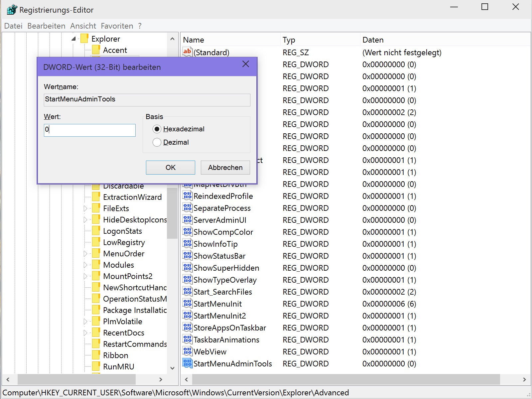Expand the Modules tree node

[x=85, y=265]
